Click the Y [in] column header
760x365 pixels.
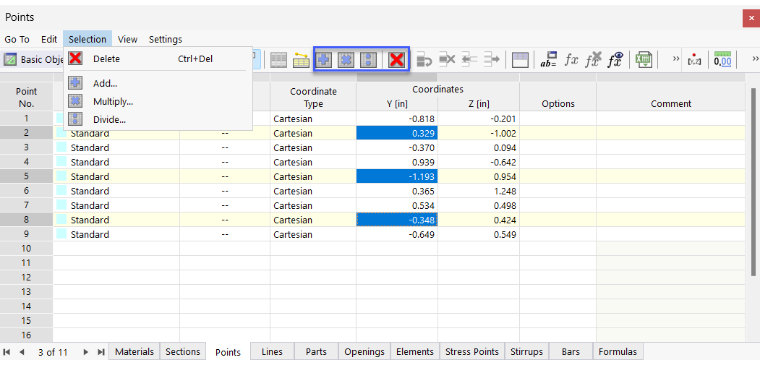pyautogui.click(x=397, y=104)
